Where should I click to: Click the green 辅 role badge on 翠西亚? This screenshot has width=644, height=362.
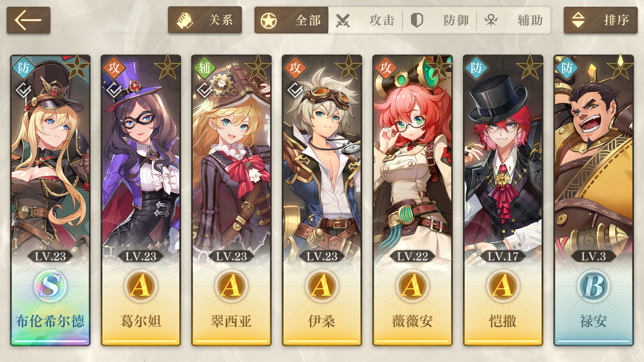204,67
